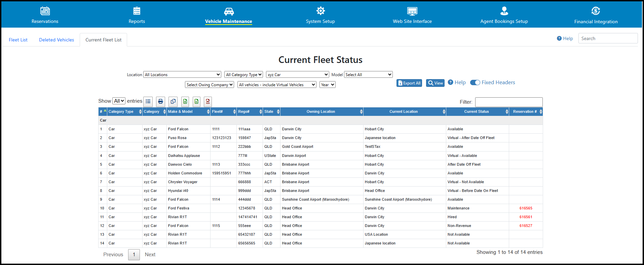Open the Financial Integration menu label

[596, 22]
